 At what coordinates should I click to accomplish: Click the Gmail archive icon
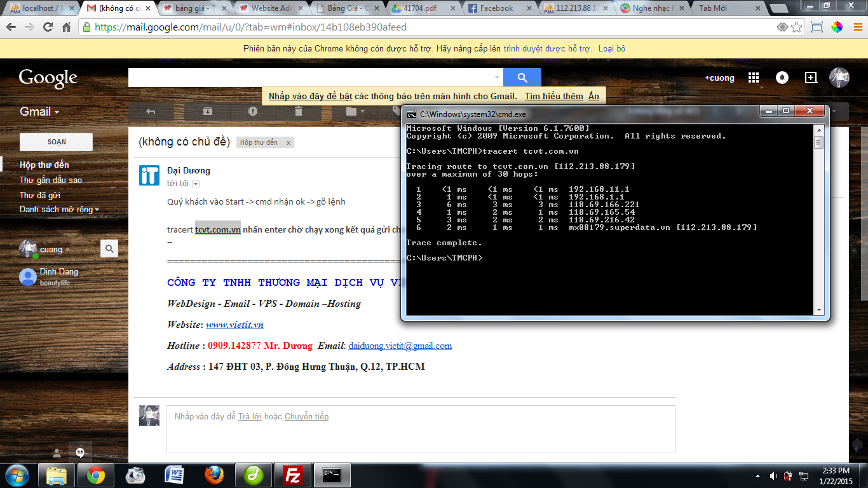pyautogui.click(x=208, y=111)
